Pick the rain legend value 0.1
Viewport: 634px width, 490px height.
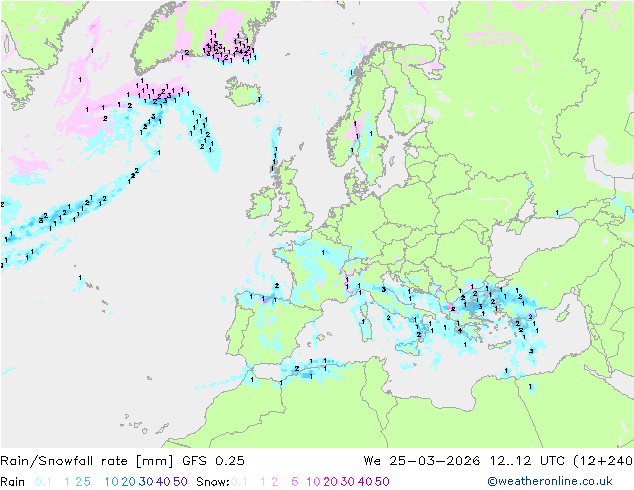pos(43,482)
